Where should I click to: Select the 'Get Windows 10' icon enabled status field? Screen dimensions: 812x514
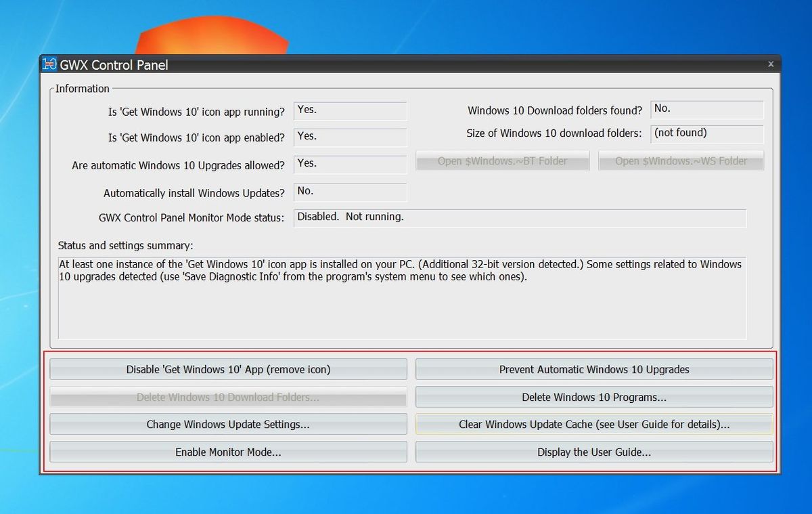tap(350, 137)
